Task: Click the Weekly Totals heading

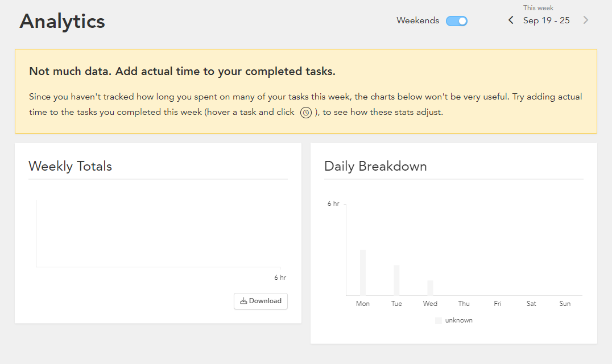Action: 71,166
